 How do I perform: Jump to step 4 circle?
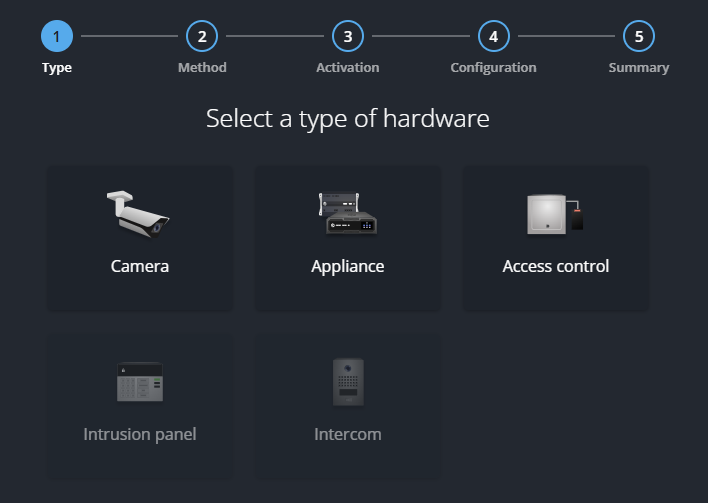coord(493,37)
